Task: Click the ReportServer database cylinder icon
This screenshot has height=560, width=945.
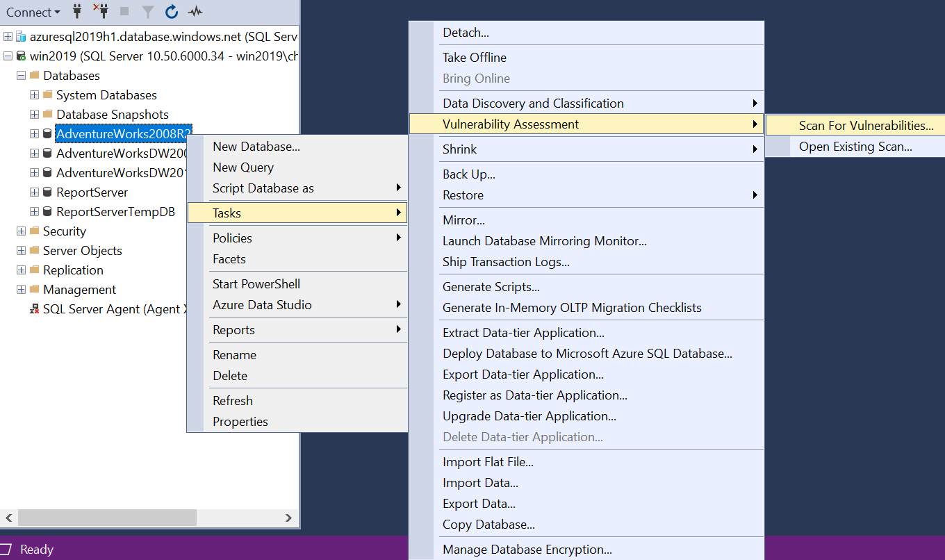Action: click(47, 192)
